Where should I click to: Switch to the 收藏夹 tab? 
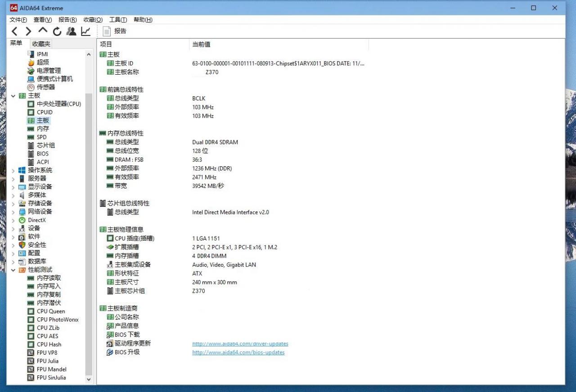tap(41, 44)
